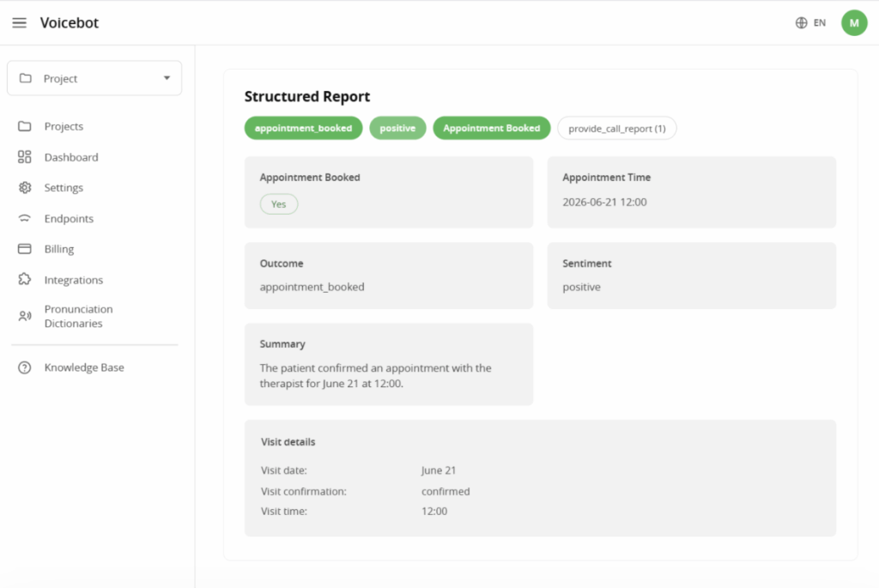The image size is (879, 588).
Task: Click the Sentiment card label
Action: pyautogui.click(x=587, y=264)
